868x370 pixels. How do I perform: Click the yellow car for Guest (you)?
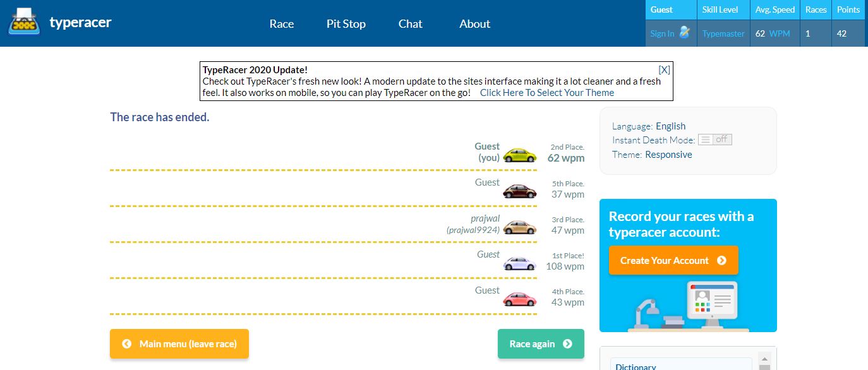pyautogui.click(x=520, y=155)
